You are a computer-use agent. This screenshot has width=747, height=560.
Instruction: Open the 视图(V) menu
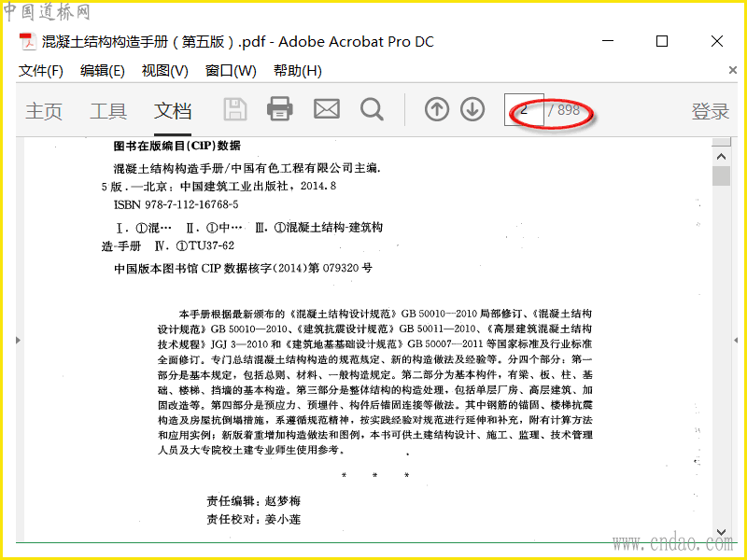pos(165,71)
